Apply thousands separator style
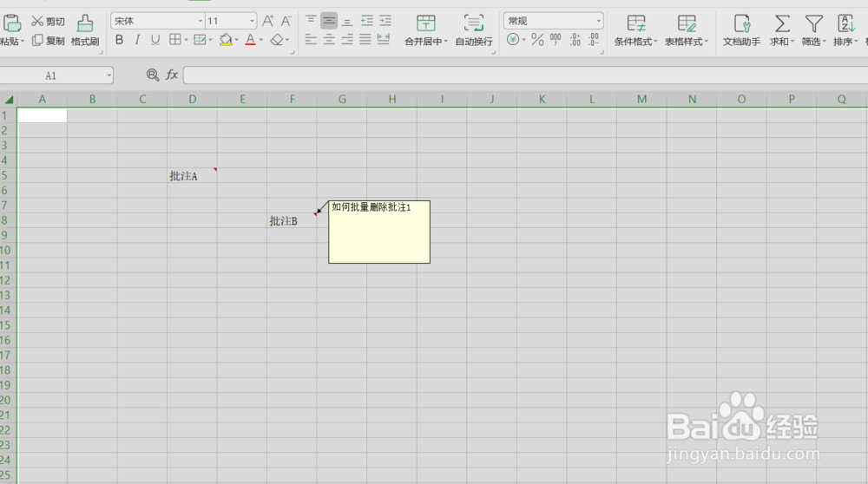868x484 pixels. tap(556, 39)
